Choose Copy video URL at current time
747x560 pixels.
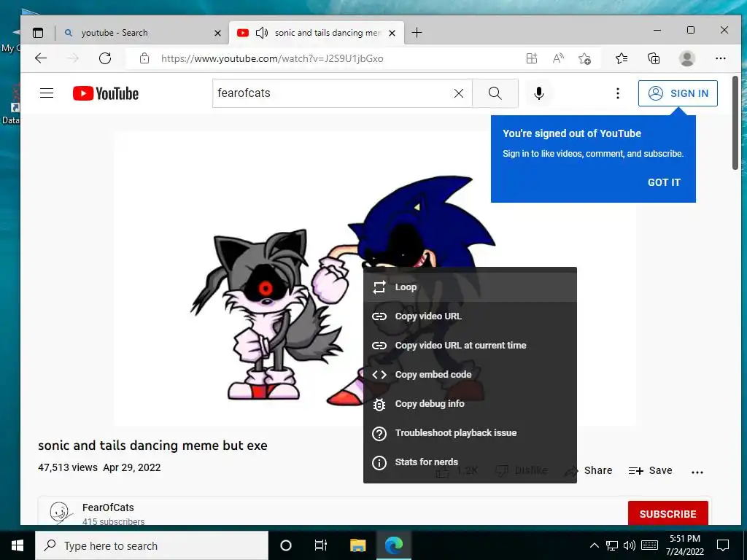click(470, 345)
